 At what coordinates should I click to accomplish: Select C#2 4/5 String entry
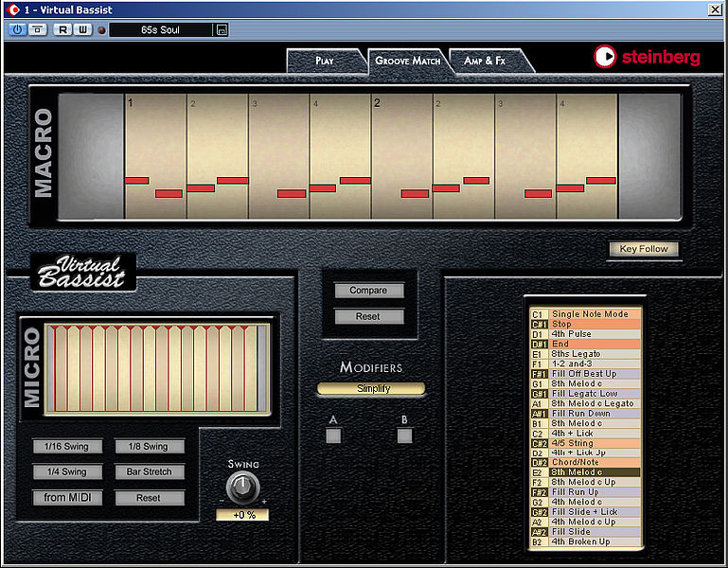(585, 443)
